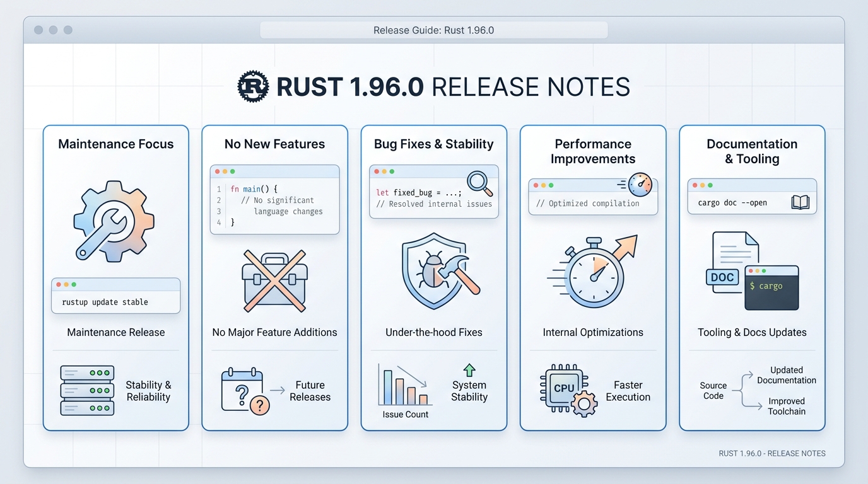868x484 pixels.
Task: Click the 'Internal Optimizations' caption
Action: 593,332
